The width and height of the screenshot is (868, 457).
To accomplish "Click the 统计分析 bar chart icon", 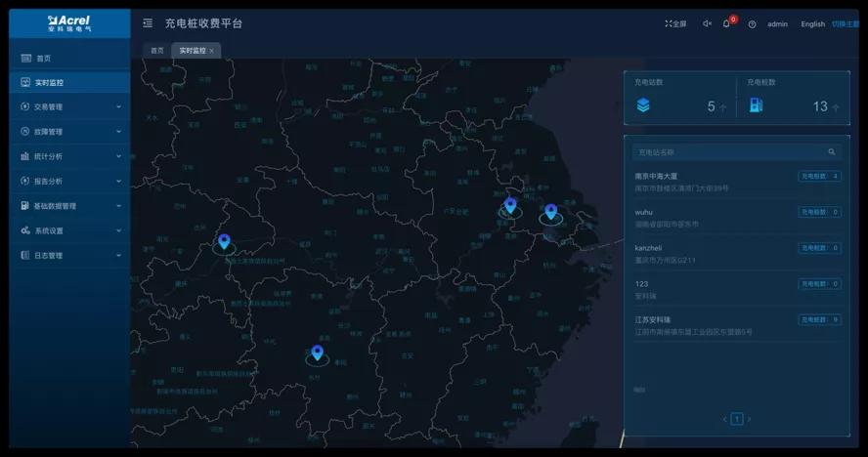I will (24, 156).
